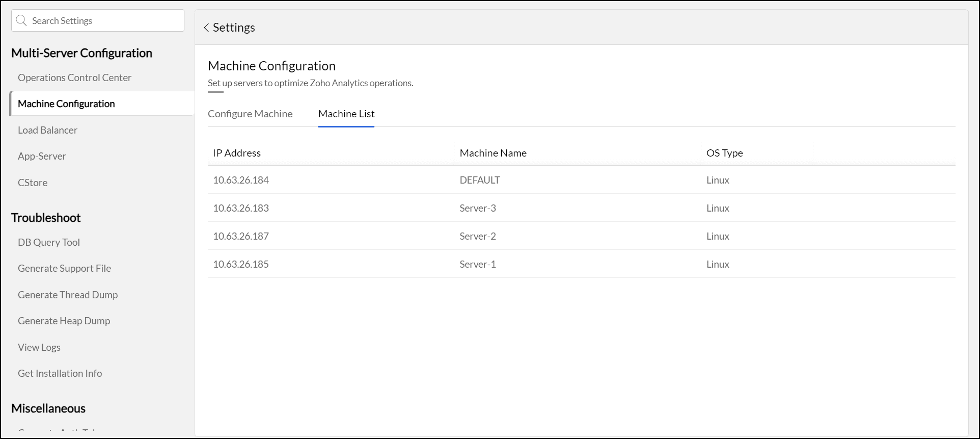Open Operations Control Center page

(74, 78)
